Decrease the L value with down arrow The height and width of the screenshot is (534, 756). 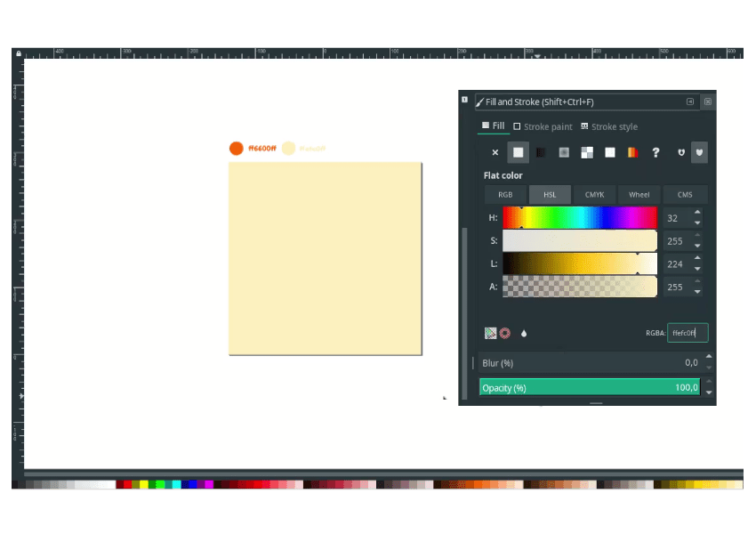click(x=697, y=269)
